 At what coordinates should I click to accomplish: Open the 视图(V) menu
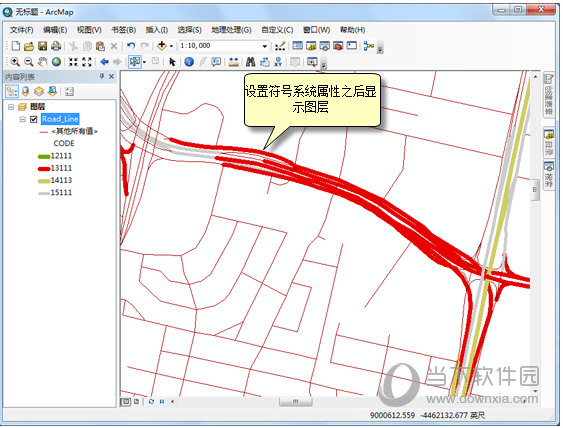(89, 30)
